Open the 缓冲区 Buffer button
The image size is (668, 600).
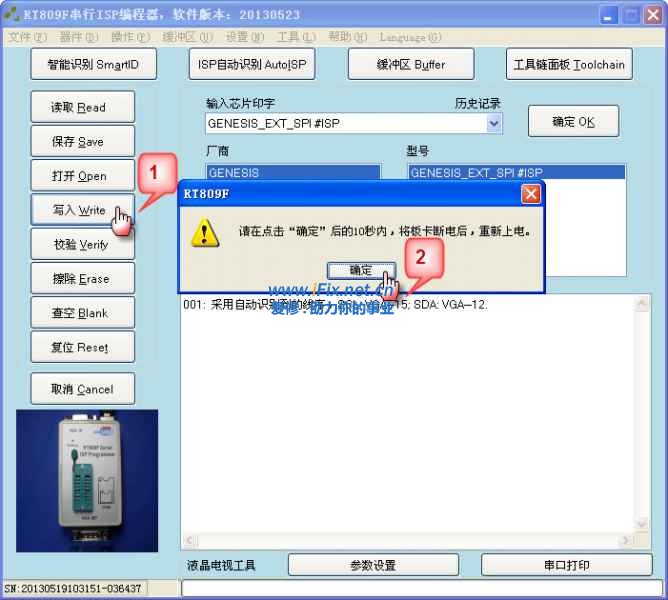click(x=410, y=64)
